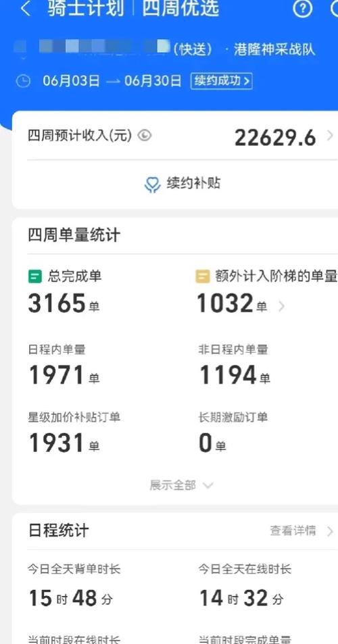The image size is (338, 644).
Task: Tap the team name 港隆神采战队
Action: pos(274,50)
